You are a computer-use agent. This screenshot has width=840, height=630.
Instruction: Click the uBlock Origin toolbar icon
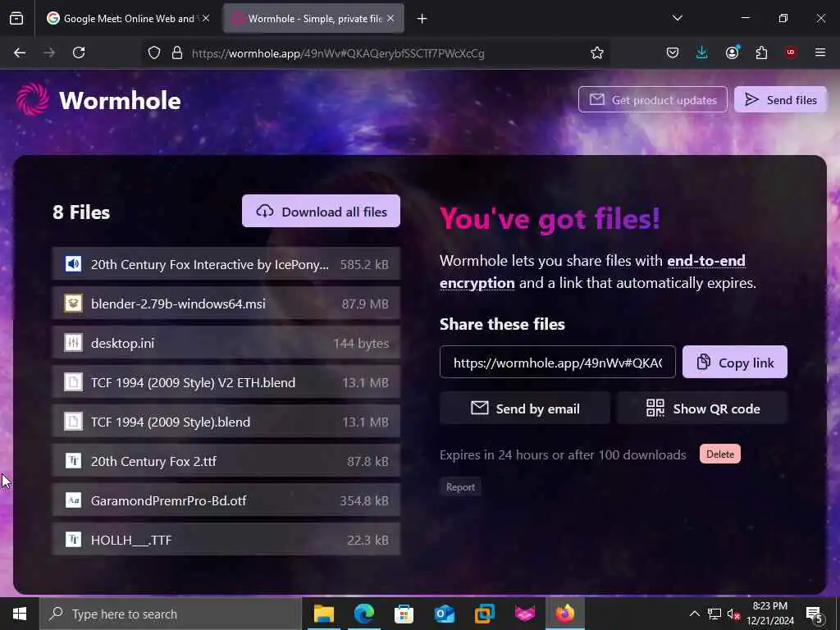pyautogui.click(x=790, y=52)
